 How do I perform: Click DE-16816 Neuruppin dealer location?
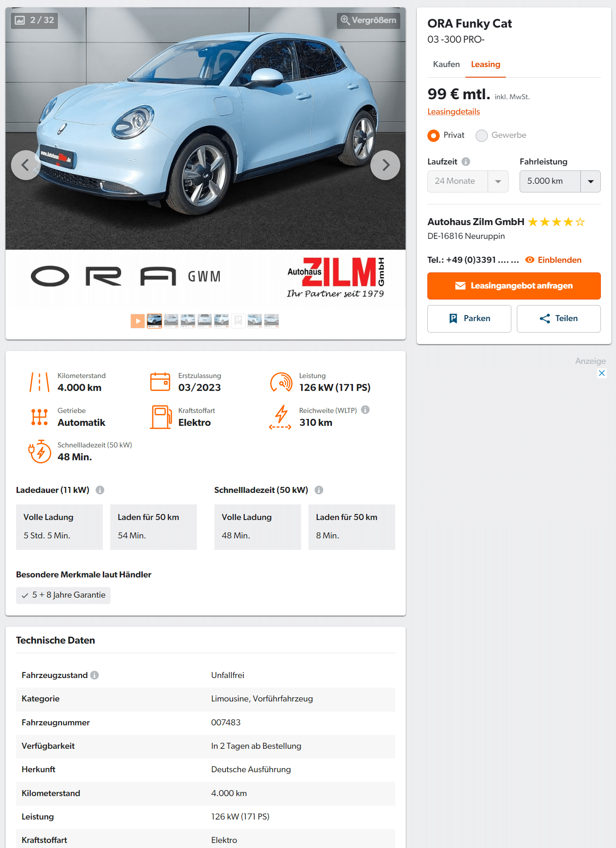[466, 236]
